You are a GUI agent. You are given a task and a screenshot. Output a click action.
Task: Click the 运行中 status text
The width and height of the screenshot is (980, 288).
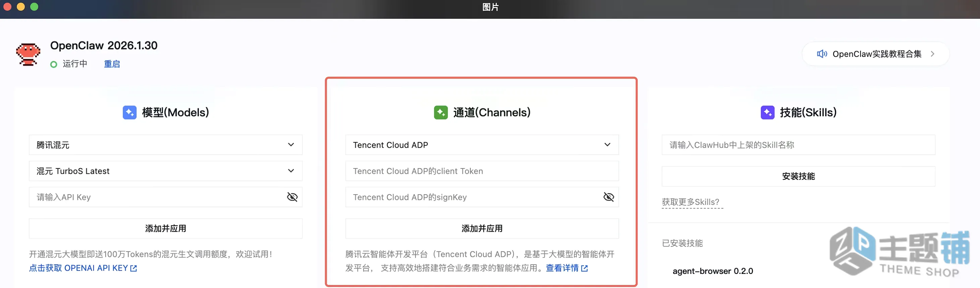[x=75, y=64]
